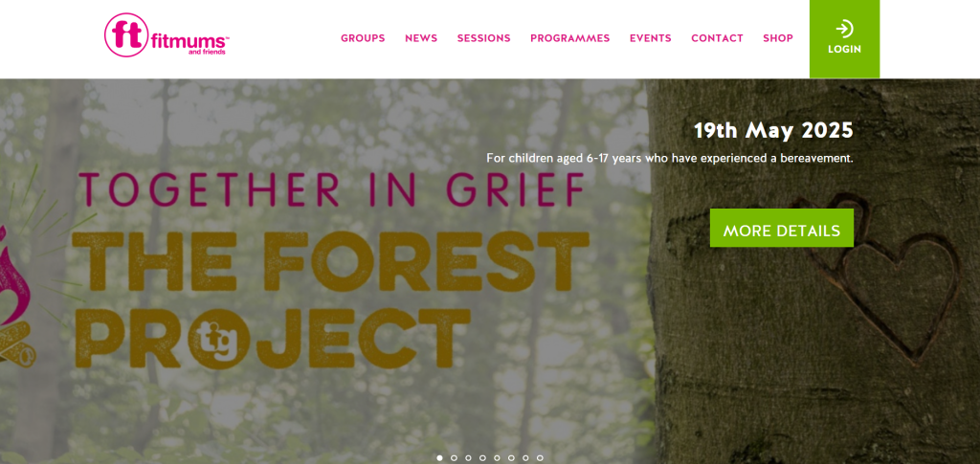Open the Shop link
980x464 pixels.
(778, 38)
